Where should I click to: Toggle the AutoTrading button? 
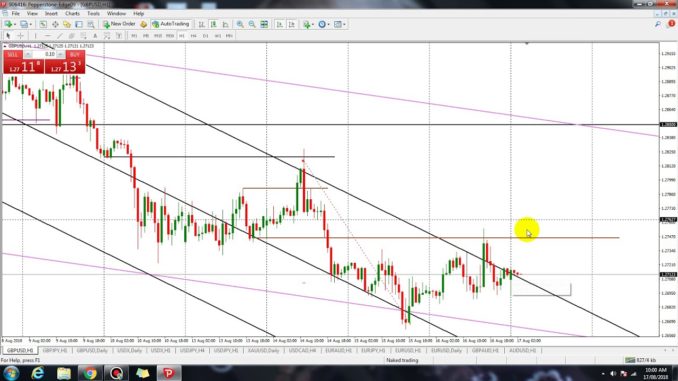click(x=171, y=24)
